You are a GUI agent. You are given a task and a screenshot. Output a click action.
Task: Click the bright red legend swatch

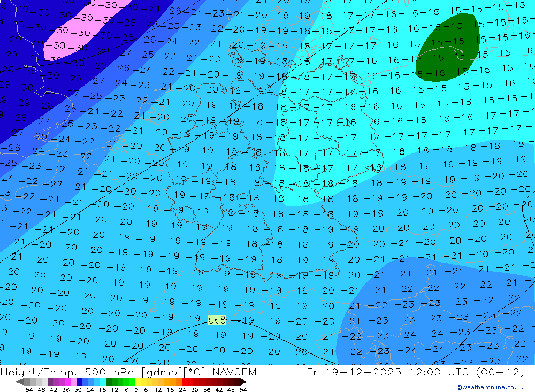185,382
